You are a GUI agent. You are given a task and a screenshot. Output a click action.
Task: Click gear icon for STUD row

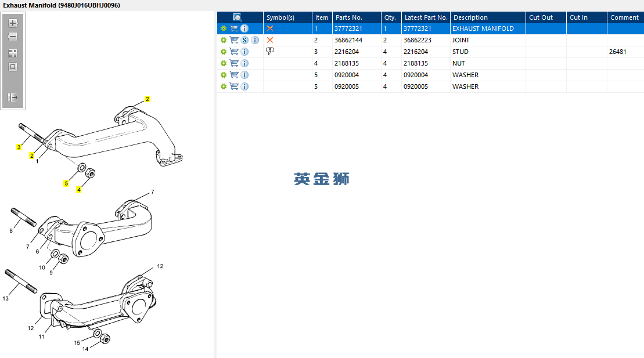224,52
